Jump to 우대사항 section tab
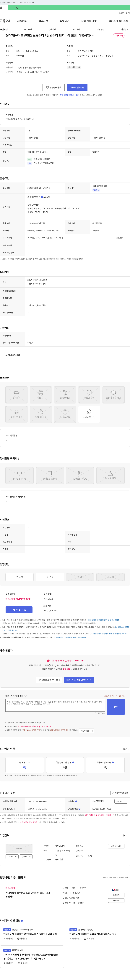Viewport: 130px width, 980px height. [x=52, y=29]
